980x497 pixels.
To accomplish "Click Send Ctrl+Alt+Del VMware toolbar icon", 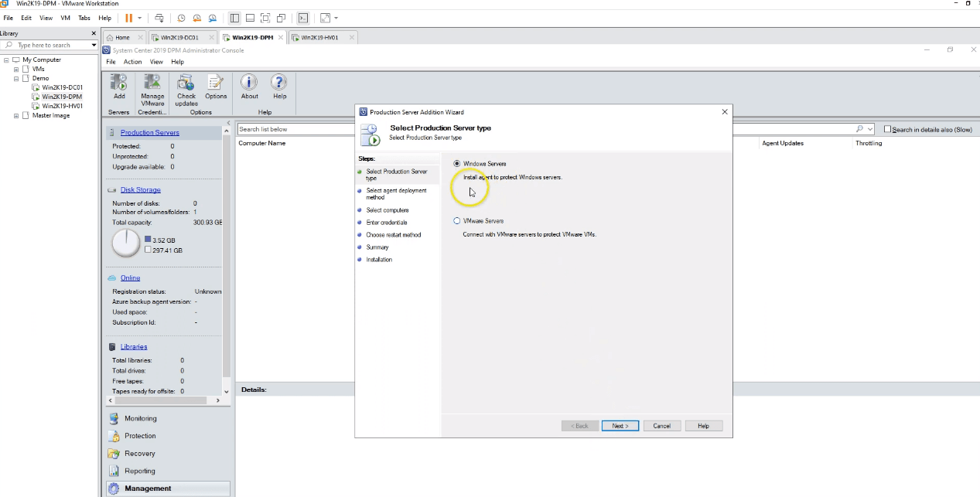I will [x=159, y=18].
